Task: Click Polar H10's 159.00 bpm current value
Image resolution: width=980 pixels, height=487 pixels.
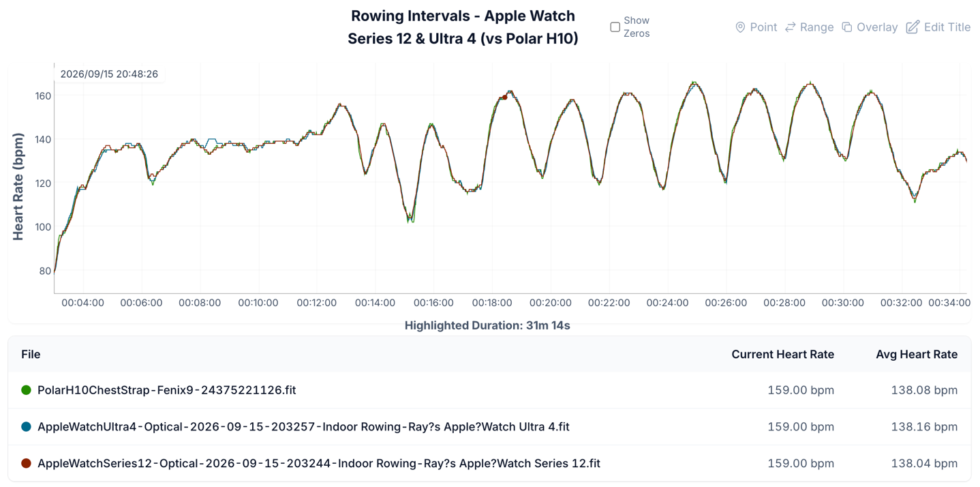Action: point(801,390)
